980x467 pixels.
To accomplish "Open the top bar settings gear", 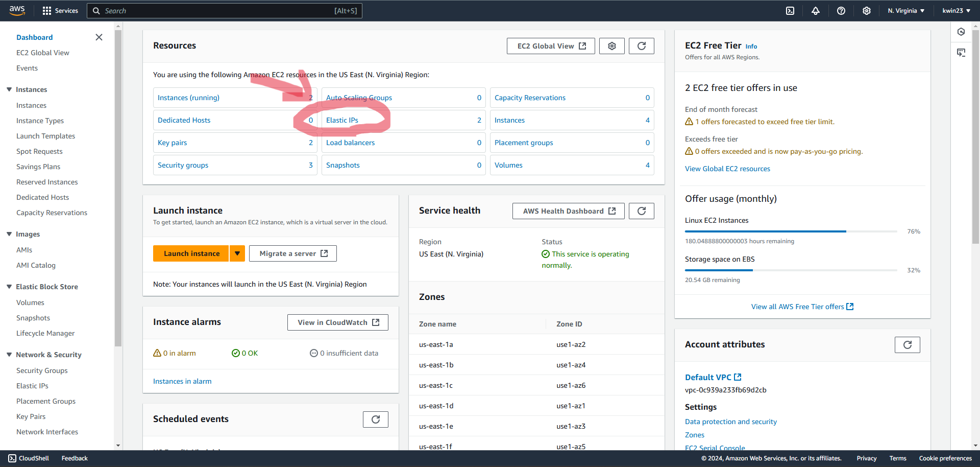I will (867, 11).
